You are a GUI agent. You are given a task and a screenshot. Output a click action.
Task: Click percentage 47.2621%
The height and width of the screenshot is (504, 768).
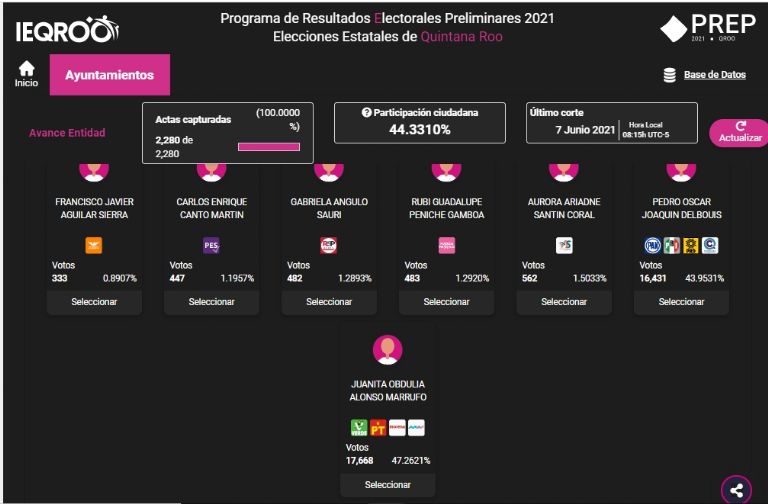click(411, 460)
